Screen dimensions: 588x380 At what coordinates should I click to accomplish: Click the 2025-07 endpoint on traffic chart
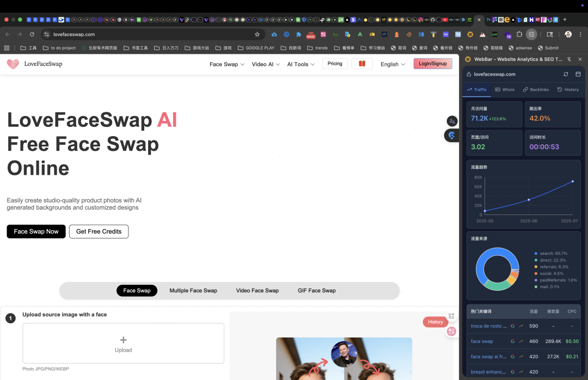[573, 181]
